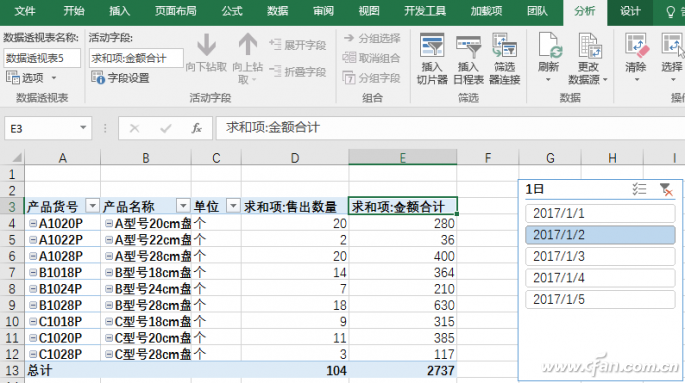
Task: Click the total quantity cell 104
Action: coord(295,370)
